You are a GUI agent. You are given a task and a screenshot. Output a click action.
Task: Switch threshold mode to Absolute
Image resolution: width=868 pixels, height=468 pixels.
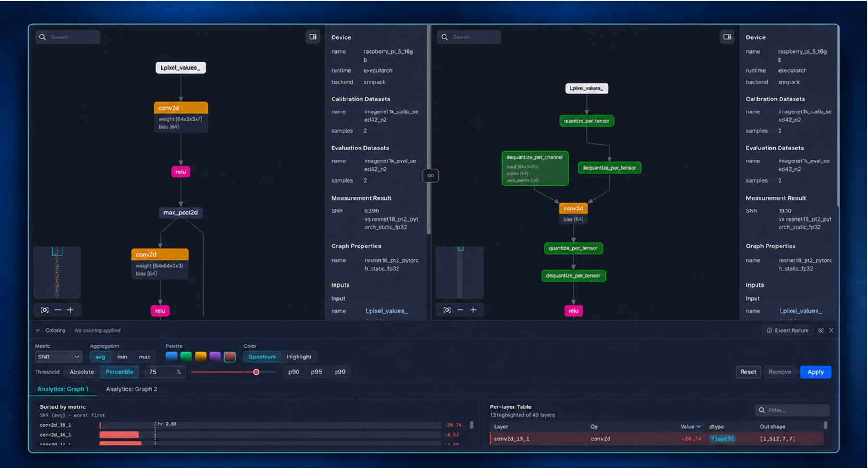(82, 372)
